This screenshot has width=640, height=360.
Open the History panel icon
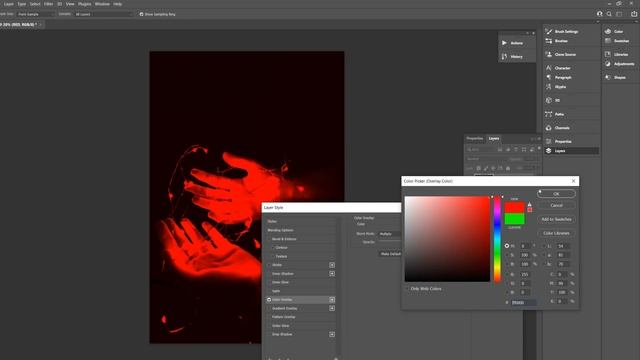tap(504, 56)
